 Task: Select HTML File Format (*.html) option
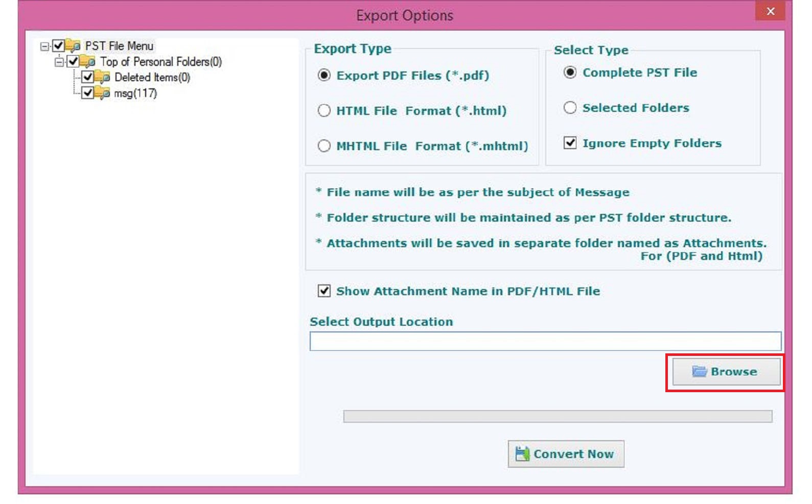[324, 110]
